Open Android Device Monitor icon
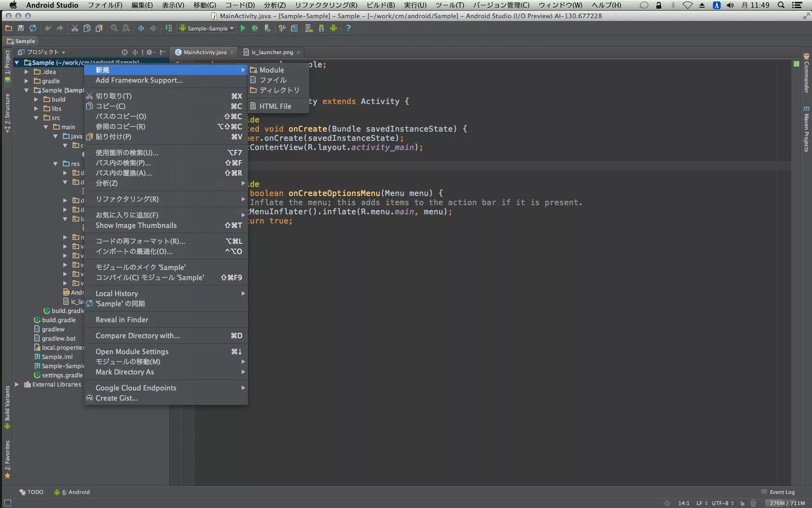Screen dimensions: 812x508 333,29
